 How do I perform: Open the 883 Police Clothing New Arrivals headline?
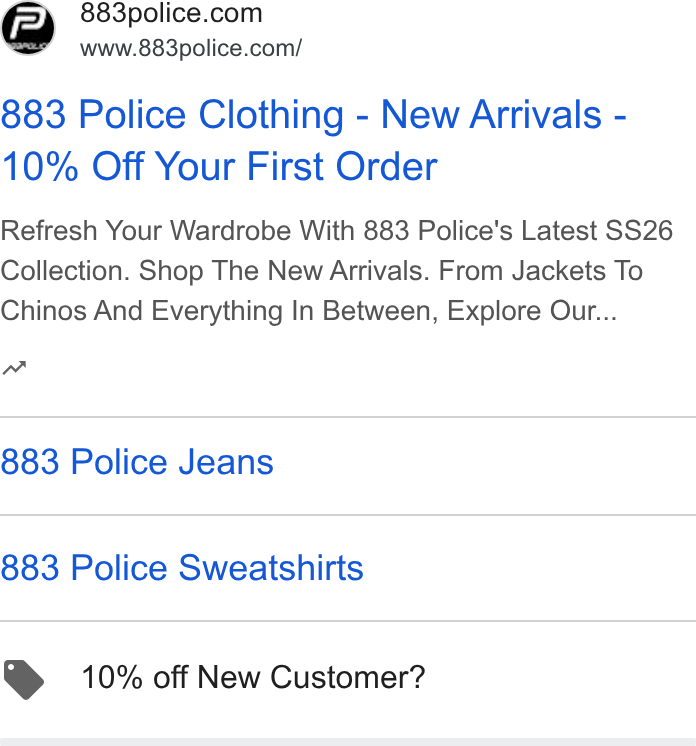(x=314, y=140)
